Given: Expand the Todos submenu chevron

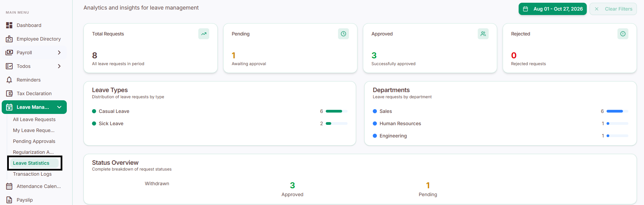Looking at the screenshot, I should click(59, 66).
